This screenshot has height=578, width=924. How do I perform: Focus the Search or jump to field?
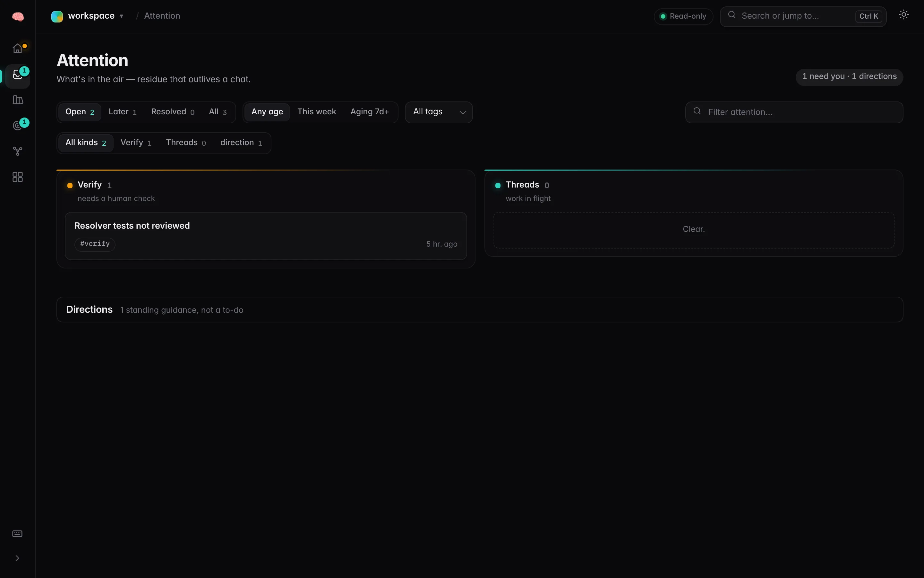(803, 16)
